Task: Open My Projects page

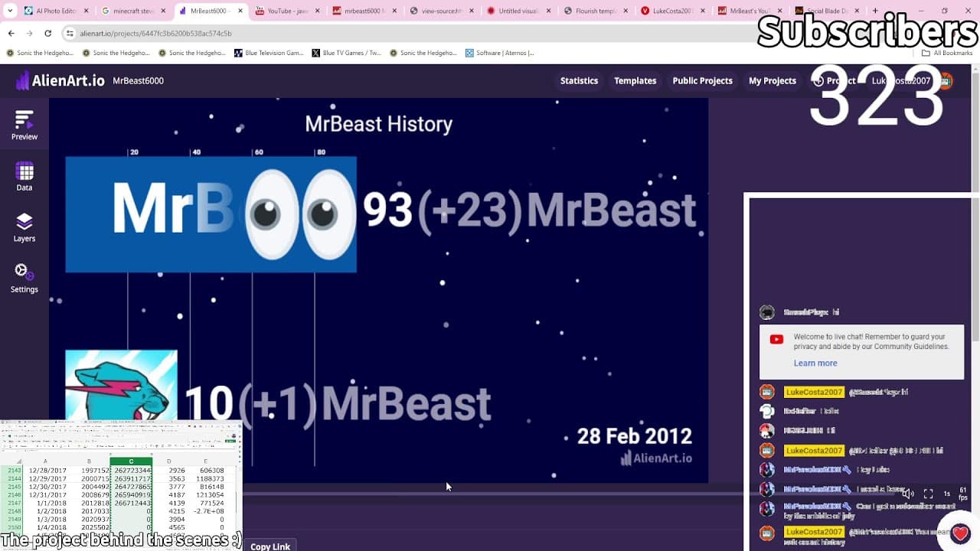Action: pyautogui.click(x=772, y=80)
